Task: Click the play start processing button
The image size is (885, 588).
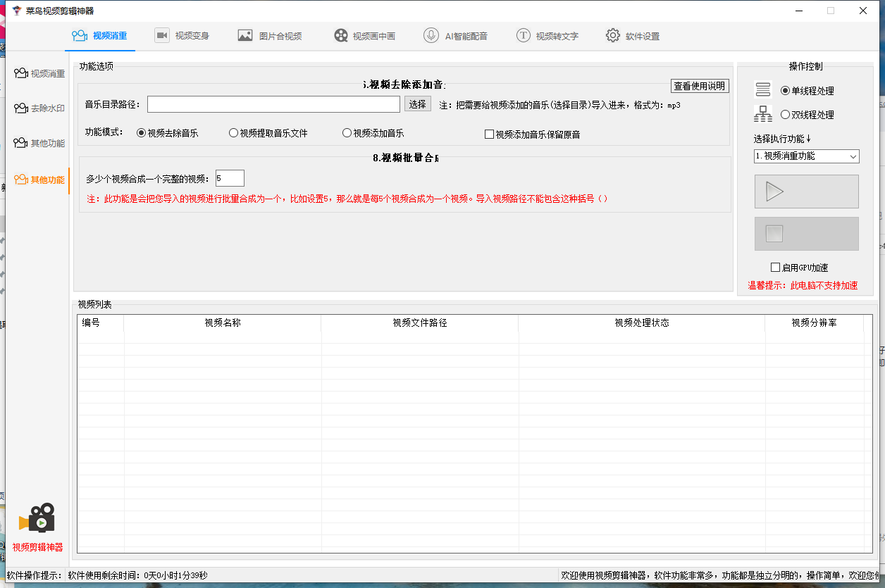Action: point(806,192)
